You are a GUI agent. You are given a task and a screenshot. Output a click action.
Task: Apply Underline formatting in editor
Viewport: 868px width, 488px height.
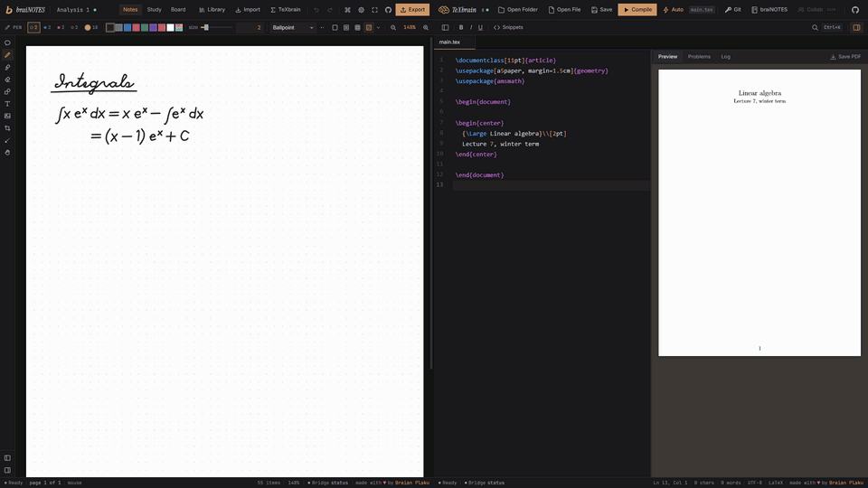[x=480, y=28]
